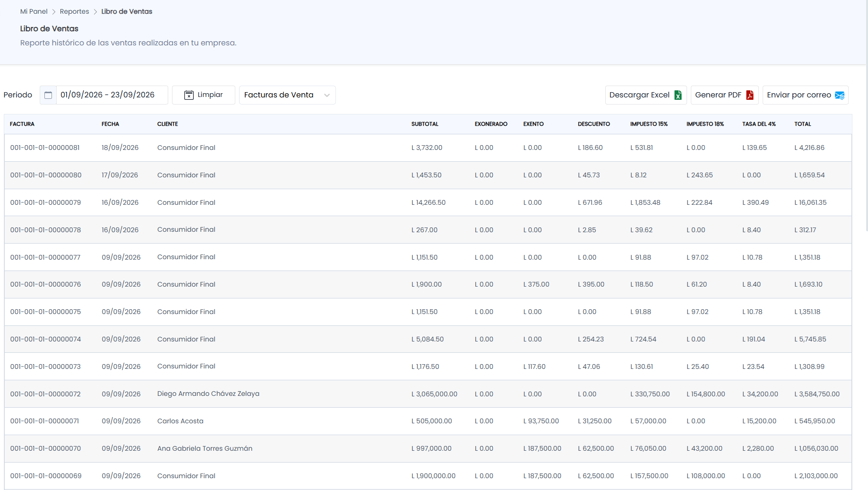
Task: Select the Diego Armando Chávez Zelaya row
Action: coord(428,394)
